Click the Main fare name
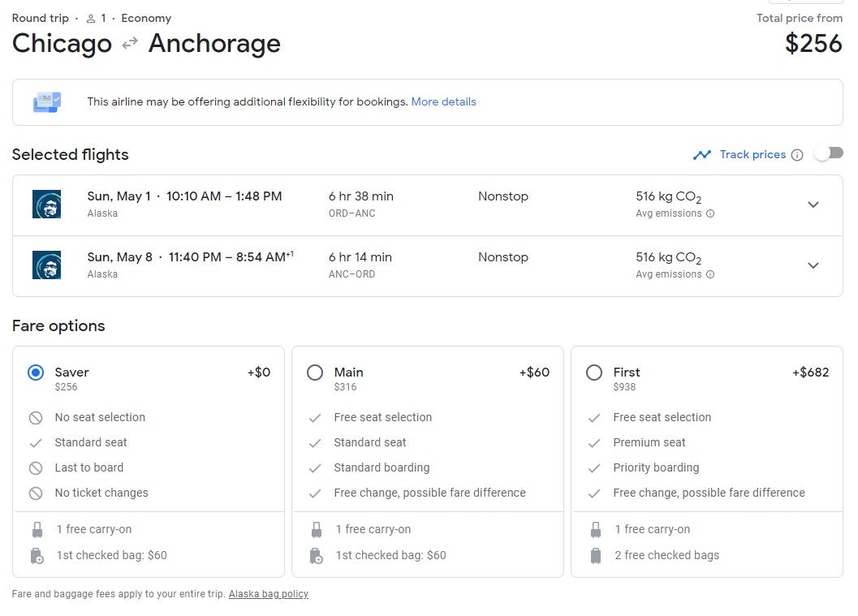This screenshot has width=858, height=616. [x=348, y=372]
